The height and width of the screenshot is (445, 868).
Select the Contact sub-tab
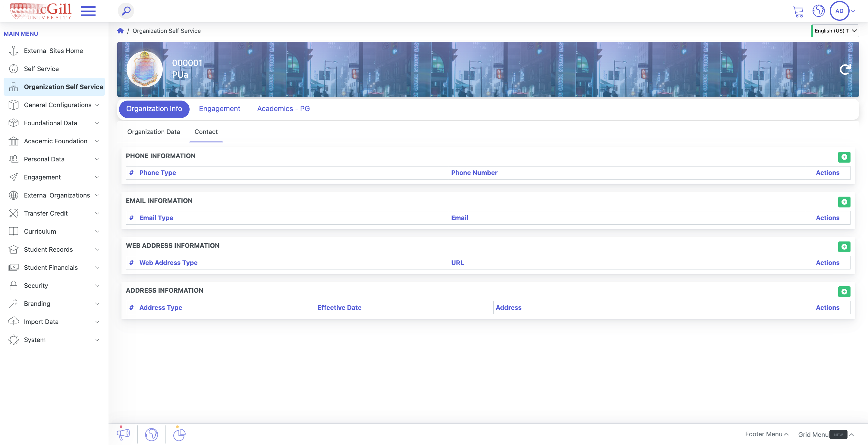click(x=206, y=132)
